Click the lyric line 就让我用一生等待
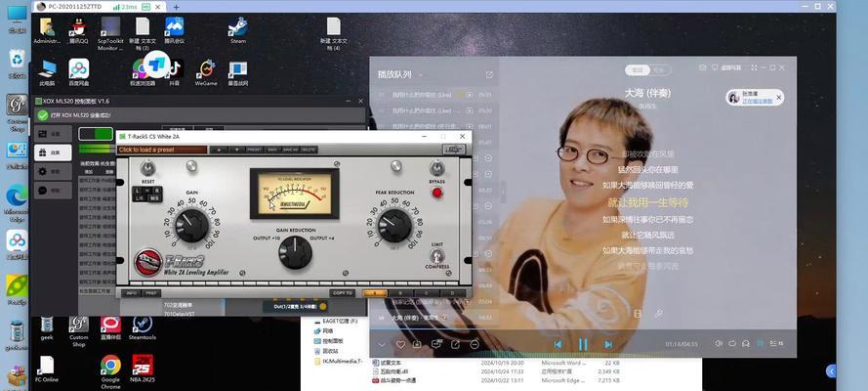This screenshot has width=868, height=391. click(647, 202)
